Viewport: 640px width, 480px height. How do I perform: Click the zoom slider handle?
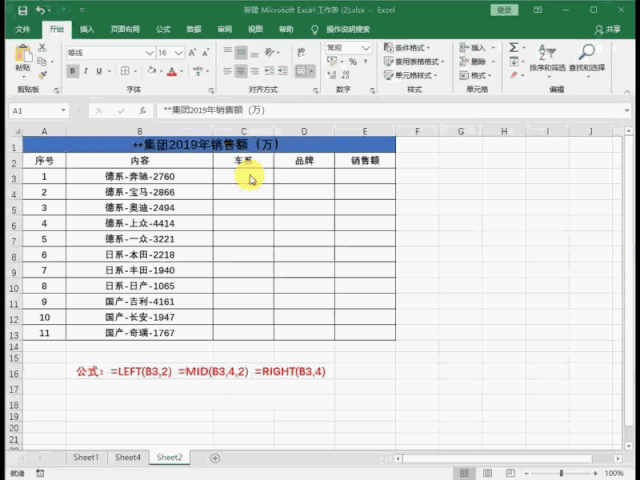tap(561, 473)
